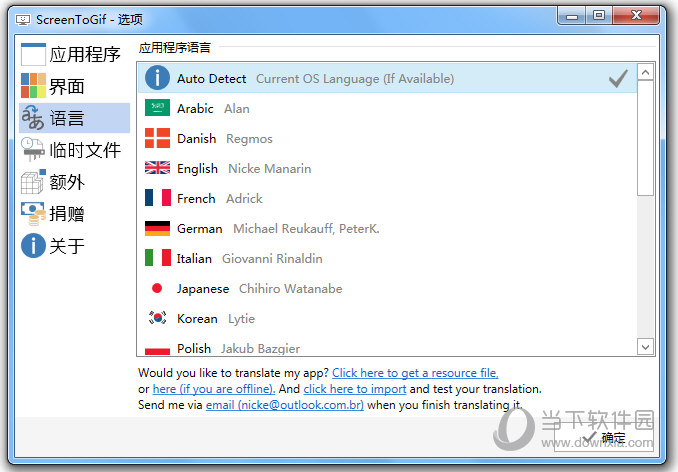Open the 应用程序 settings section
678x472 pixels.
[x=74, y=54]
